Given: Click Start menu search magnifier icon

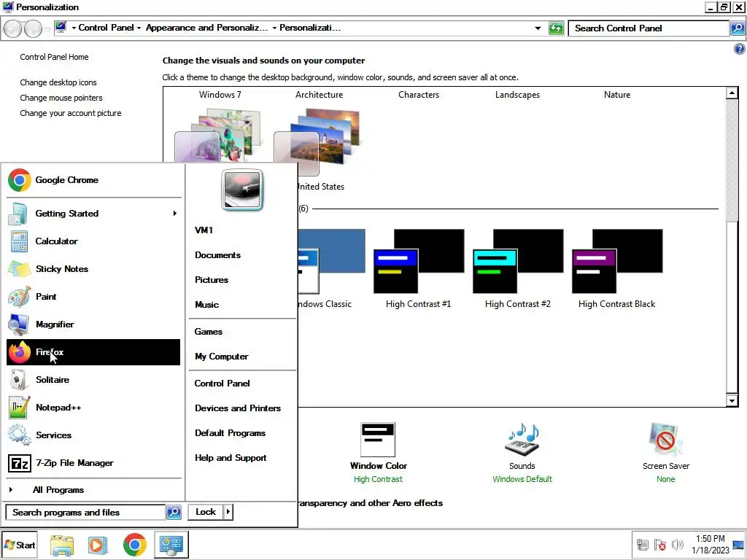Looking at the screenshot, I should (174, 512).
